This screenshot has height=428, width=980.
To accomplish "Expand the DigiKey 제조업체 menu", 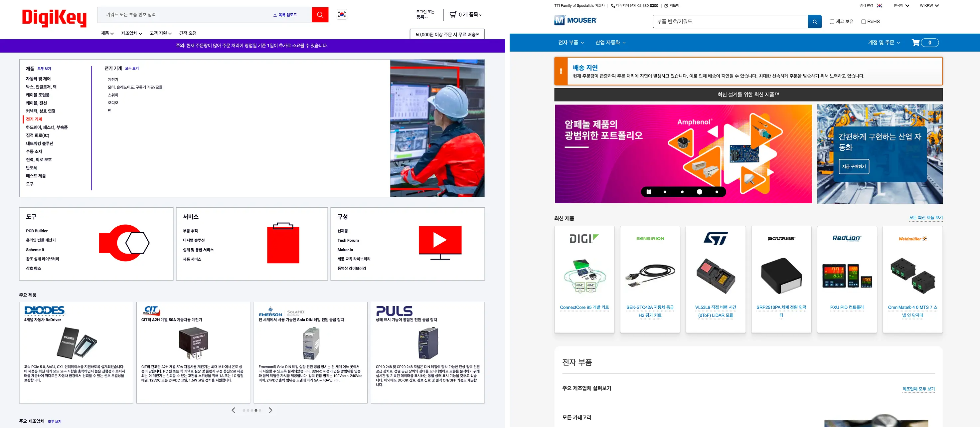I will 132,34.
